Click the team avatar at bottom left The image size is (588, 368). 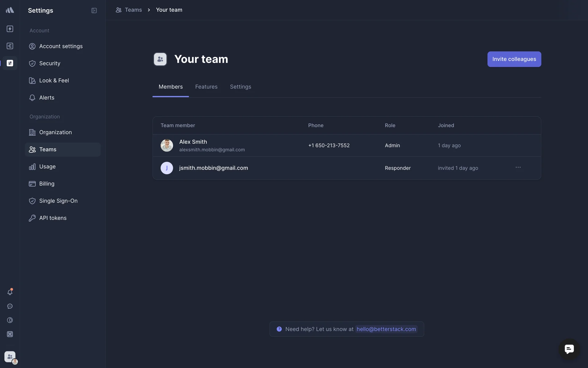10,357
